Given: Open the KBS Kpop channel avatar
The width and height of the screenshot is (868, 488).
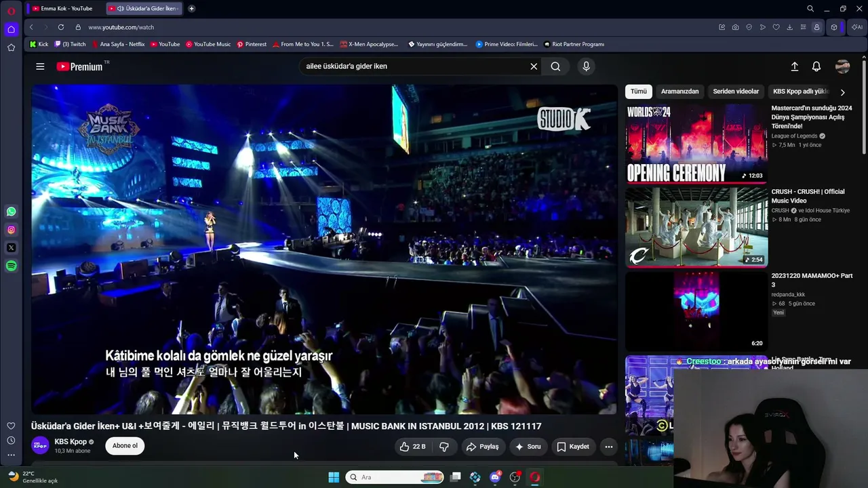Looking at the screenshot, I should (41, 445).
